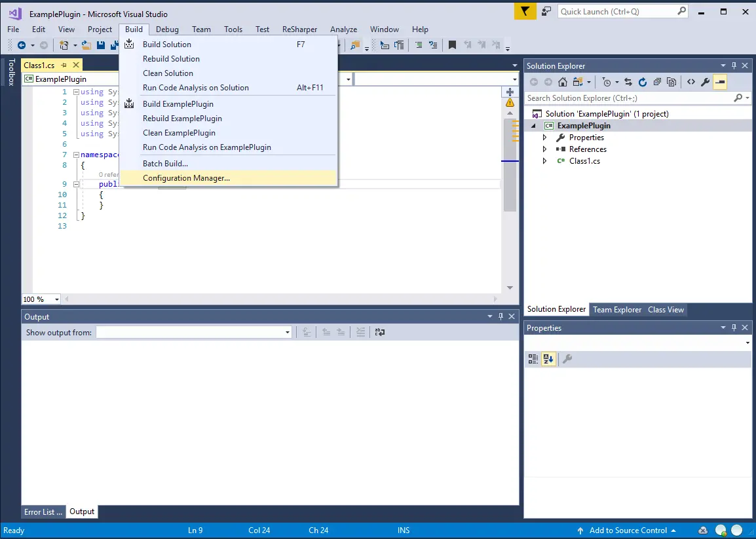Click the New Project toolbar icon
This screenshot has height=539, width=756.
(64, 45)
